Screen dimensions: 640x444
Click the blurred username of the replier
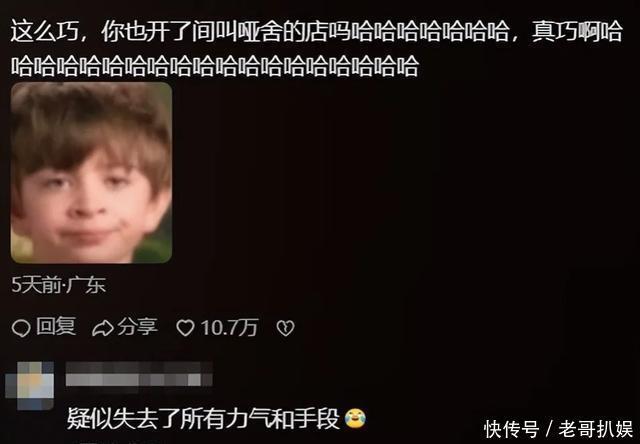click(139, 374)
